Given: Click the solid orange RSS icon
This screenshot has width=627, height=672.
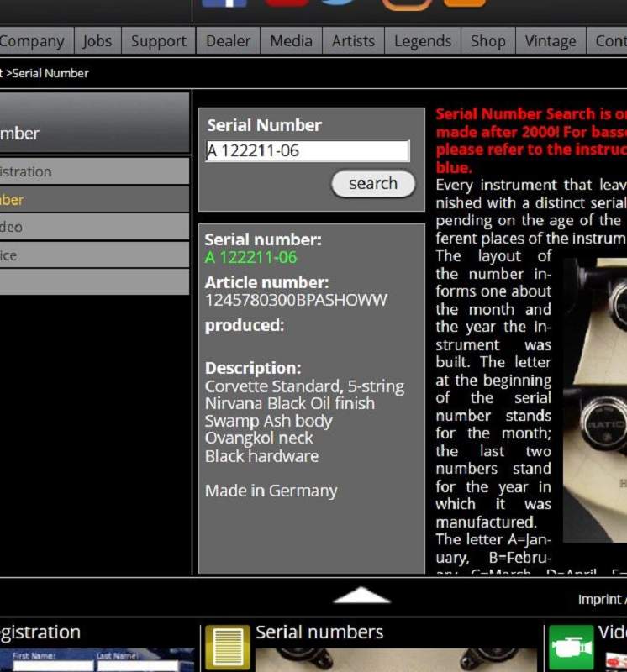Looking at the screenshot, I should coord(465,3).
